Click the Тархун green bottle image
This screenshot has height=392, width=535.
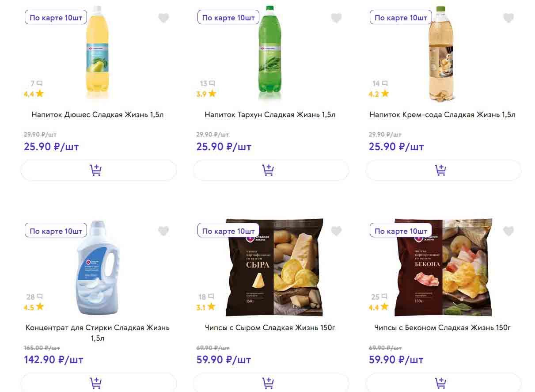click(269, 53)
